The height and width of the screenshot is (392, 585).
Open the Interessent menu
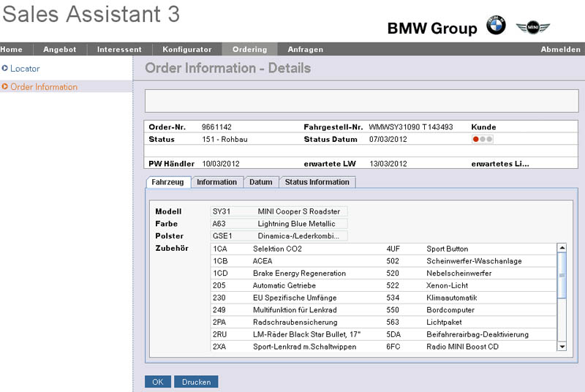pyautogui.click(x=119, y=50)
